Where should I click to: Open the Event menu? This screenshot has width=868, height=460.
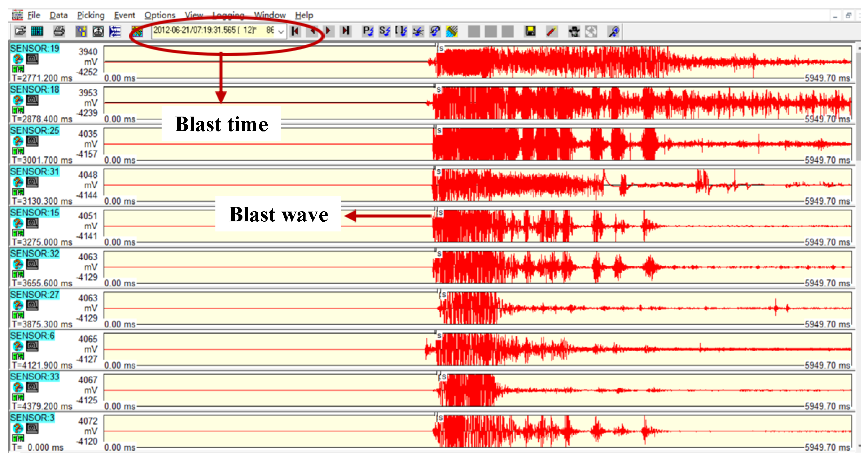pos(124,15)
